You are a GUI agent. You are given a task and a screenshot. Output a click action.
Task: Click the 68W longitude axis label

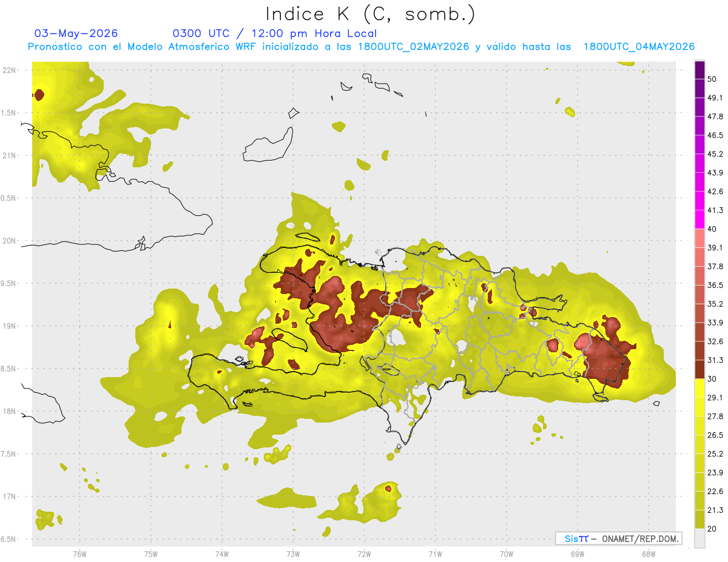[x=648, y=554]
